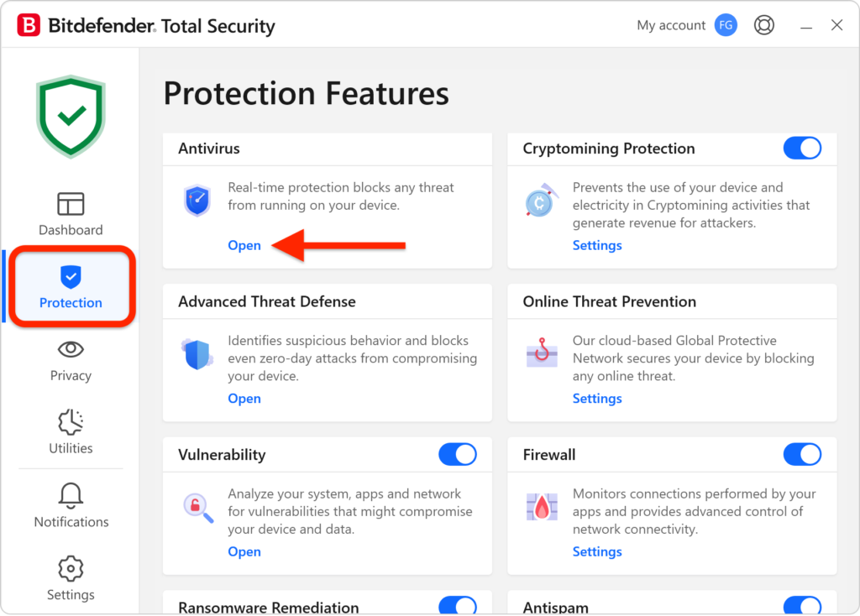Toggle the Firewall switch off
Screen dimensions: 860x616
pyautogui.click(x=802, y=455)
